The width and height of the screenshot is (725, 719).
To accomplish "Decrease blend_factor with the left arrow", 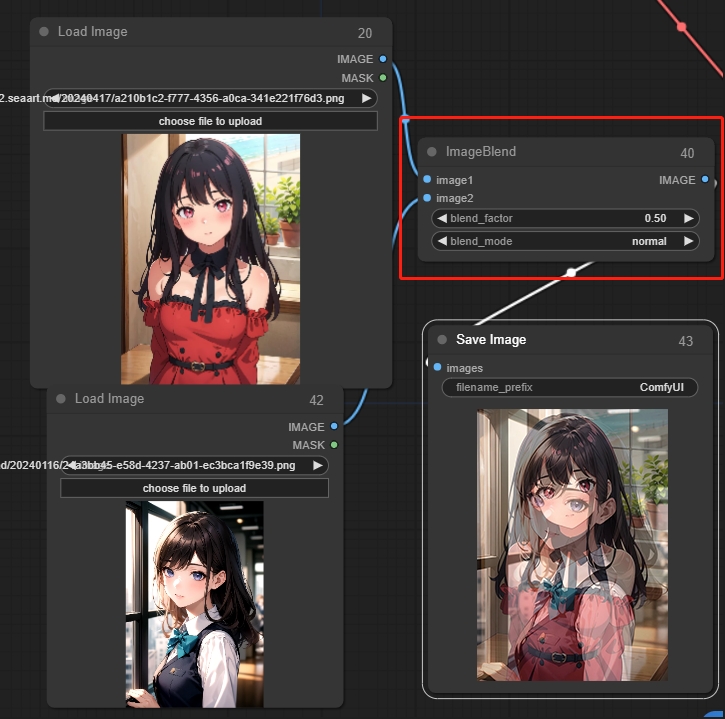I will tap(442, 218).
